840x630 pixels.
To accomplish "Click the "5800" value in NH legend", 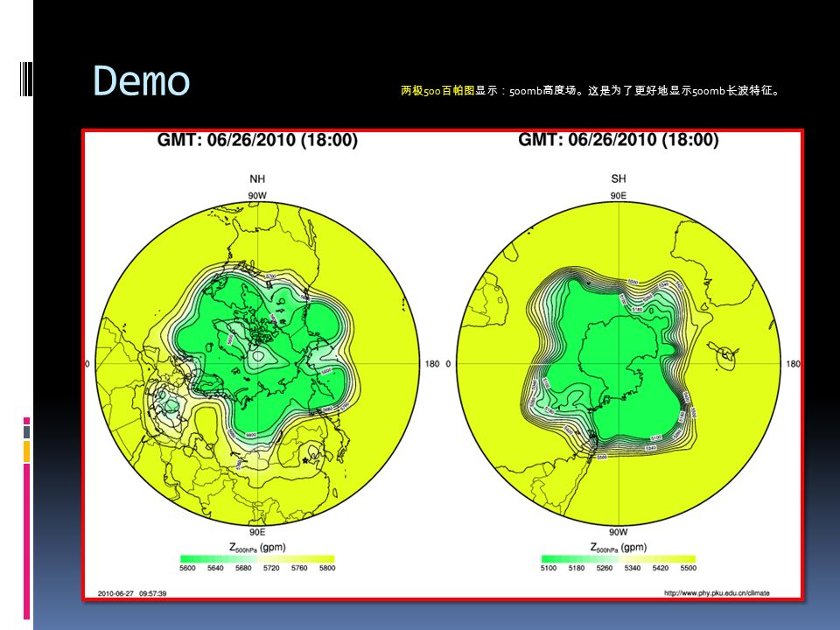I will tap(326, 568).
